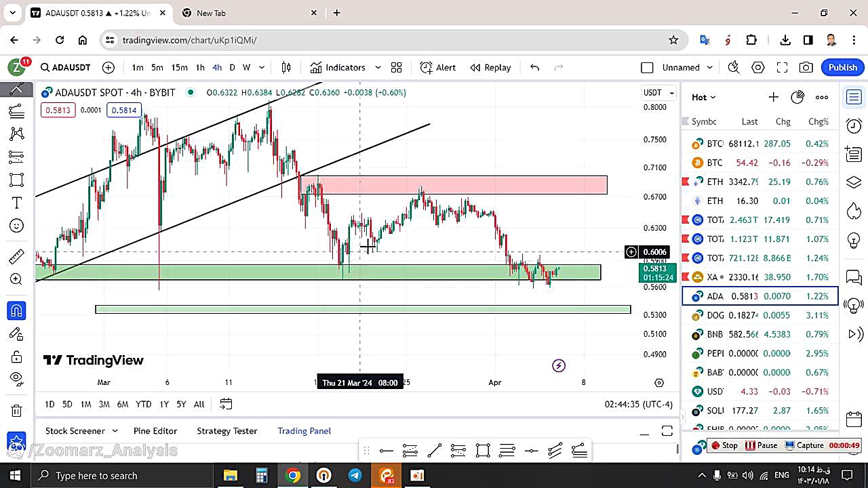This screenshot has height=488, width=868.
Task: Toggle lock all drawing tools
Action: pos(17,357)
